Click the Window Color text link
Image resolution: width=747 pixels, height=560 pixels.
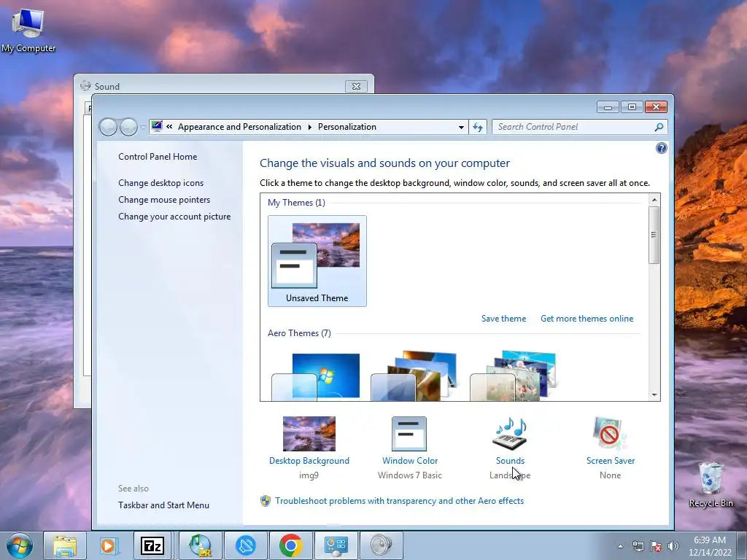point(410,461)
